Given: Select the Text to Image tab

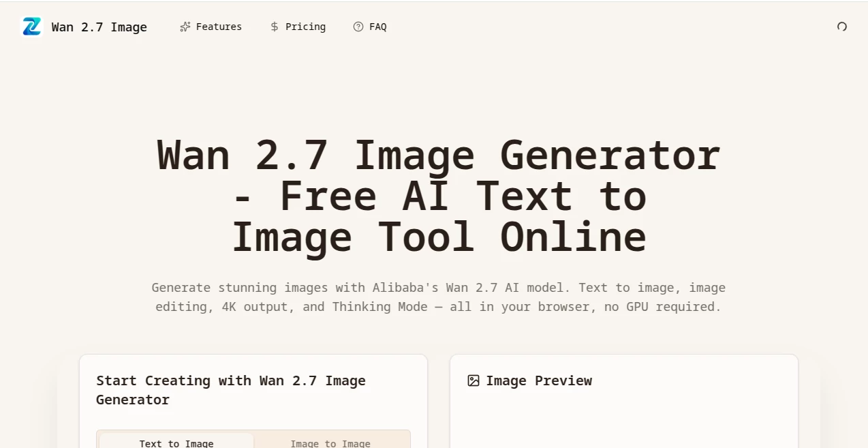Looking at the screenshot, I should (x=176, y=442).
